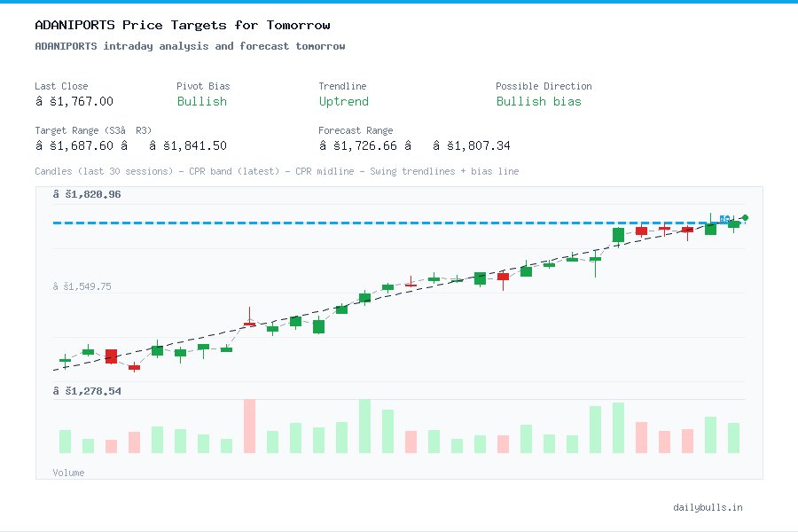Click the 'Candles (last 30 sessions)' legend text

click(x=104, y=171)
